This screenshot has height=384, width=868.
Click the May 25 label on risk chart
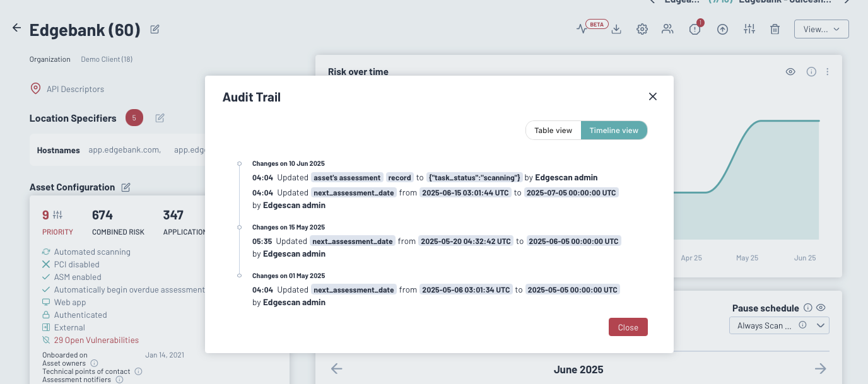click(x=747, y=258)
